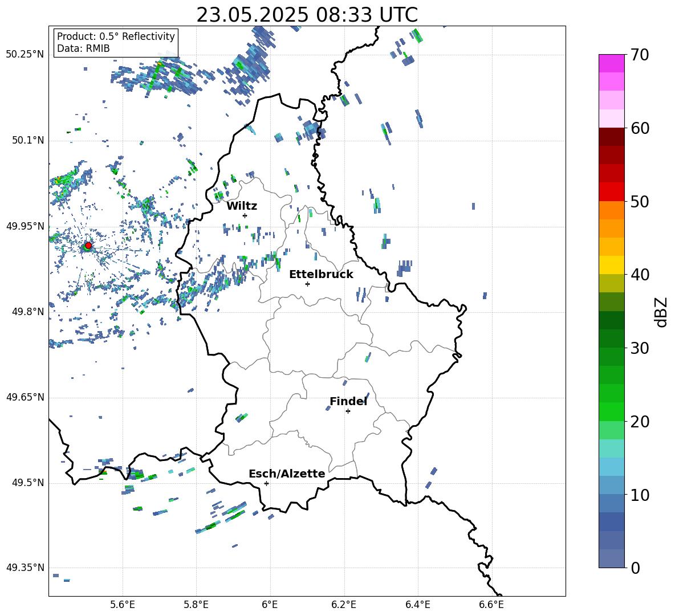Screen dimensions: 675x616
Task: Click the 30 colorbar tick label
Action: (x=640, y=348)
